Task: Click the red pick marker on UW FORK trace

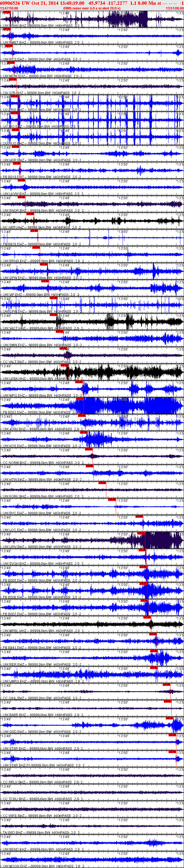Action: coord(102,483)
